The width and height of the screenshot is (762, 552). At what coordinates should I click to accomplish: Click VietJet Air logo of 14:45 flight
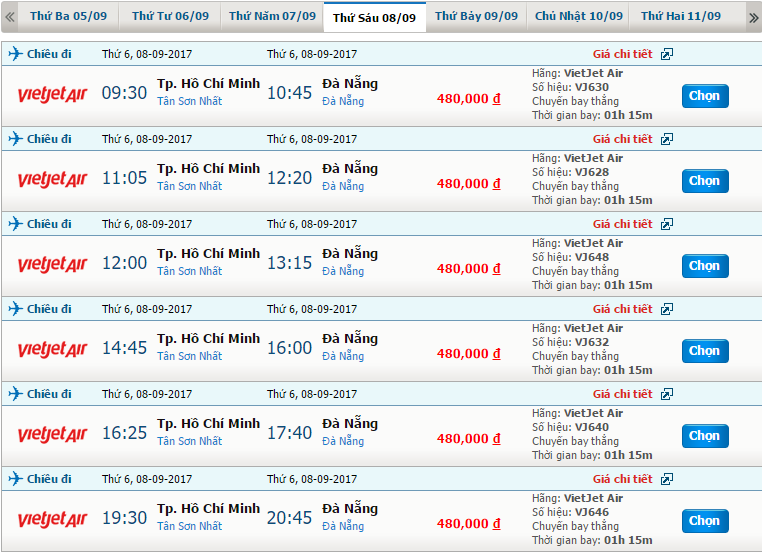52,349
